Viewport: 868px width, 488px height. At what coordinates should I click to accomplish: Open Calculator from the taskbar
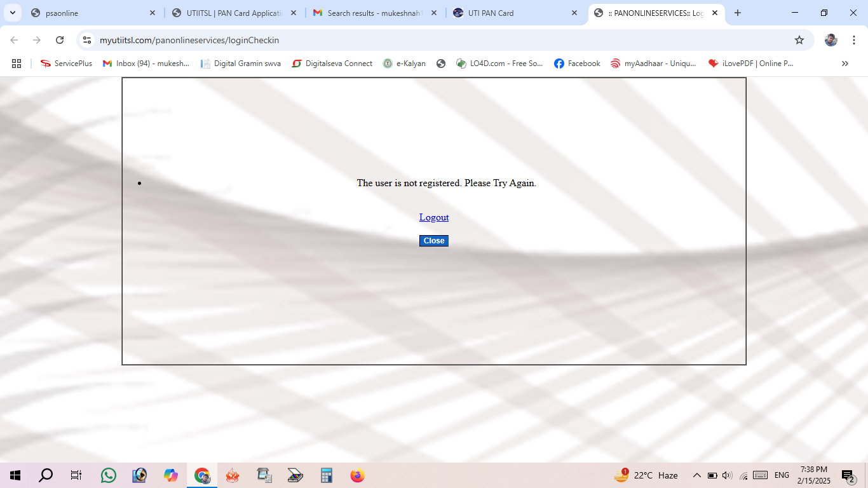coord(327,475)
